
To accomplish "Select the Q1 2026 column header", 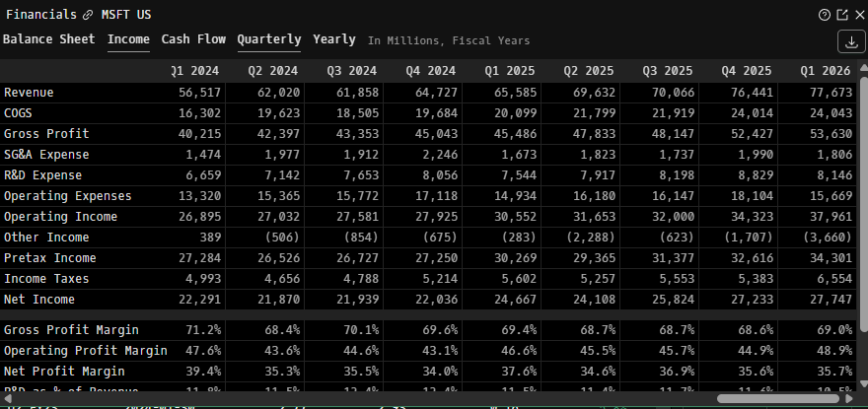I will pos(827,71).
